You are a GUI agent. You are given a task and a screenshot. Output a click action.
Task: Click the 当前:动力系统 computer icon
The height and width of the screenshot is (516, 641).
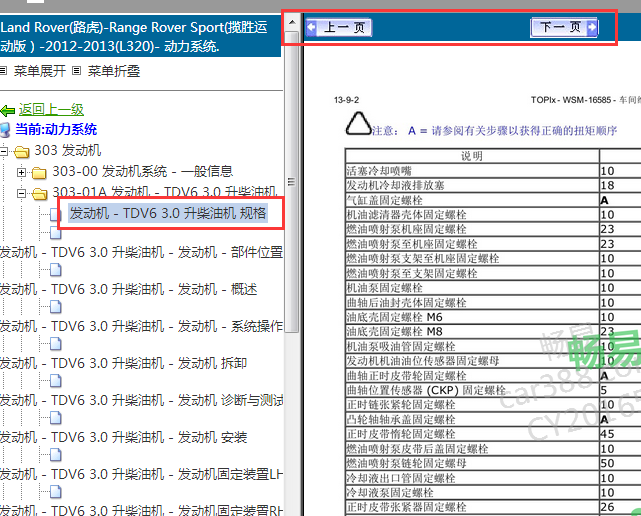coord(5,130)
